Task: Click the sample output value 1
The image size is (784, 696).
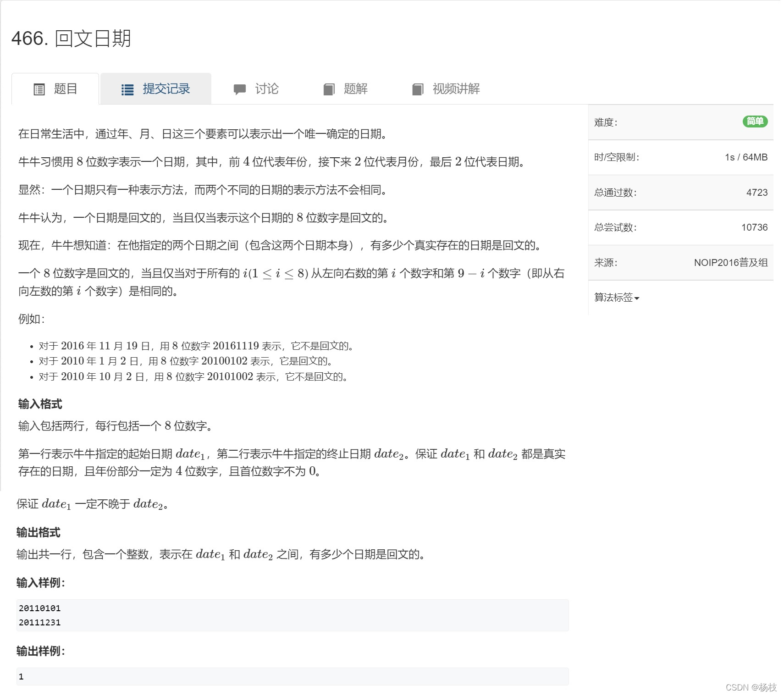Action: 21,677
